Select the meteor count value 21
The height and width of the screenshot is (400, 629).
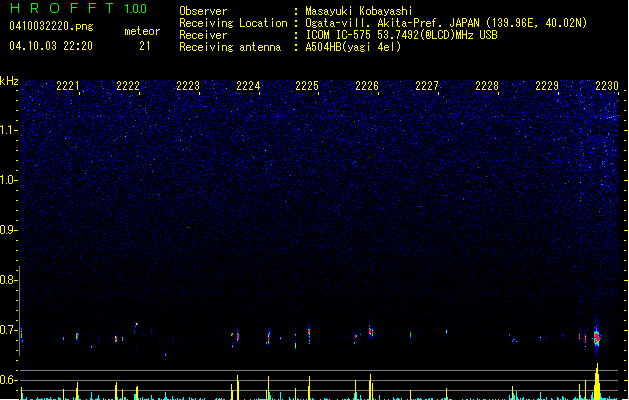(145, 46)
